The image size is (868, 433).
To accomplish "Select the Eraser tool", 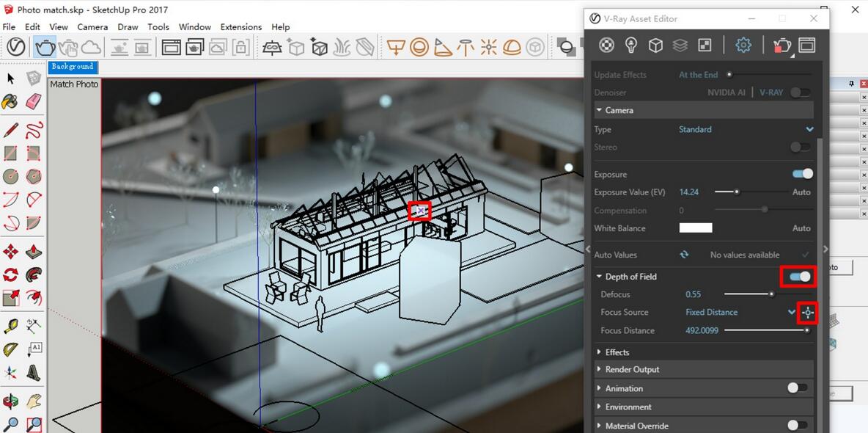I will [34, 102].
